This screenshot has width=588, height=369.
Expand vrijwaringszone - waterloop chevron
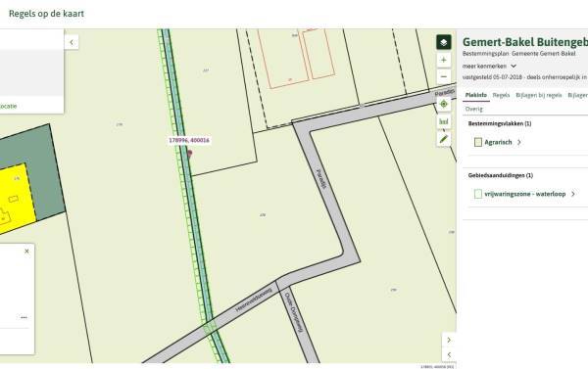(573, 194)
